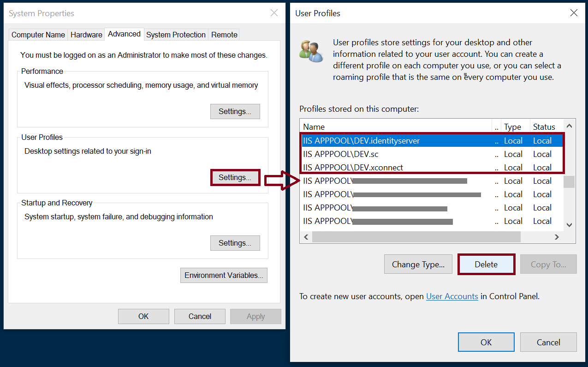Viewport: 588px width, 367px height.
Task: Open Startup and Recovery Settings
Action: coord(235,243)
